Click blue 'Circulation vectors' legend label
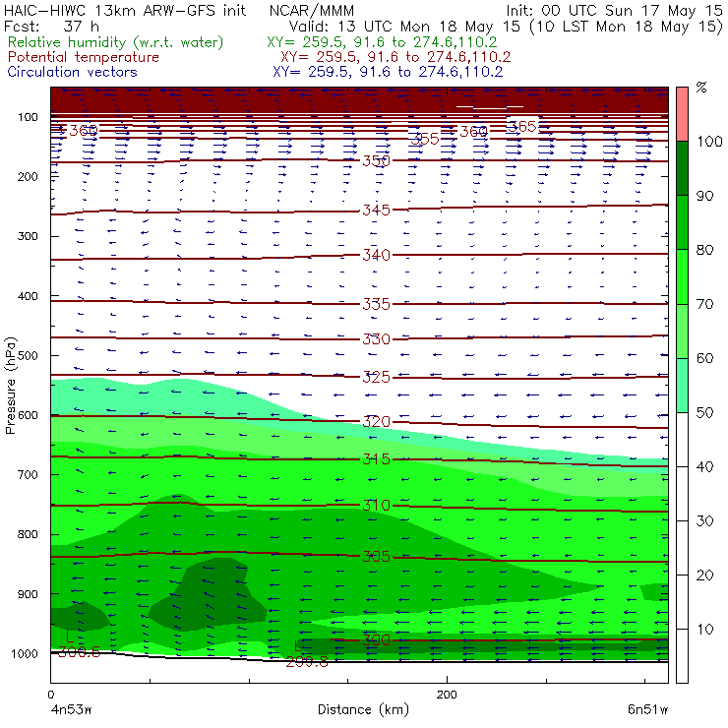 click(x=73, y=72)
